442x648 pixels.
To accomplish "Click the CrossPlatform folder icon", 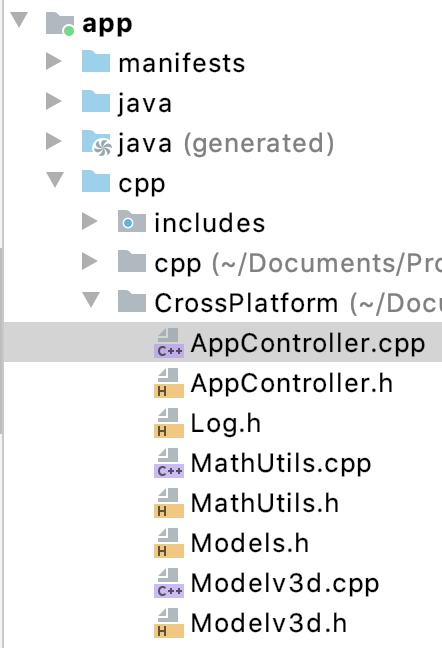I will click(132, 301).
